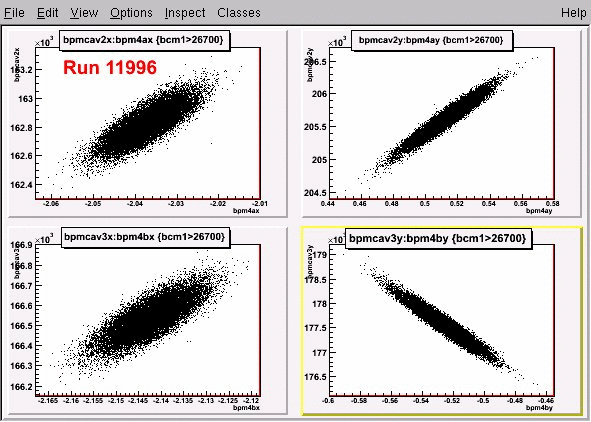
Task: Open the Edit menu
Action: [47, 13]
